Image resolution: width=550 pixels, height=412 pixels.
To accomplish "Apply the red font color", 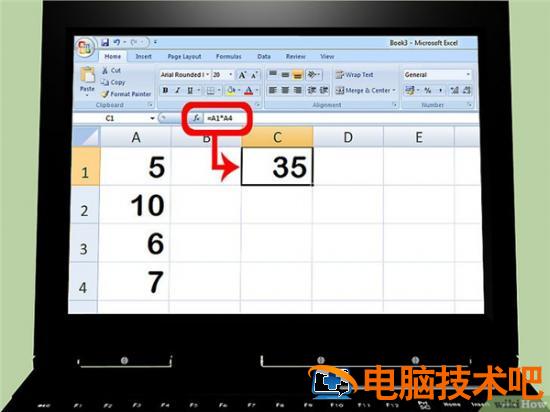I will coord(248,90).
